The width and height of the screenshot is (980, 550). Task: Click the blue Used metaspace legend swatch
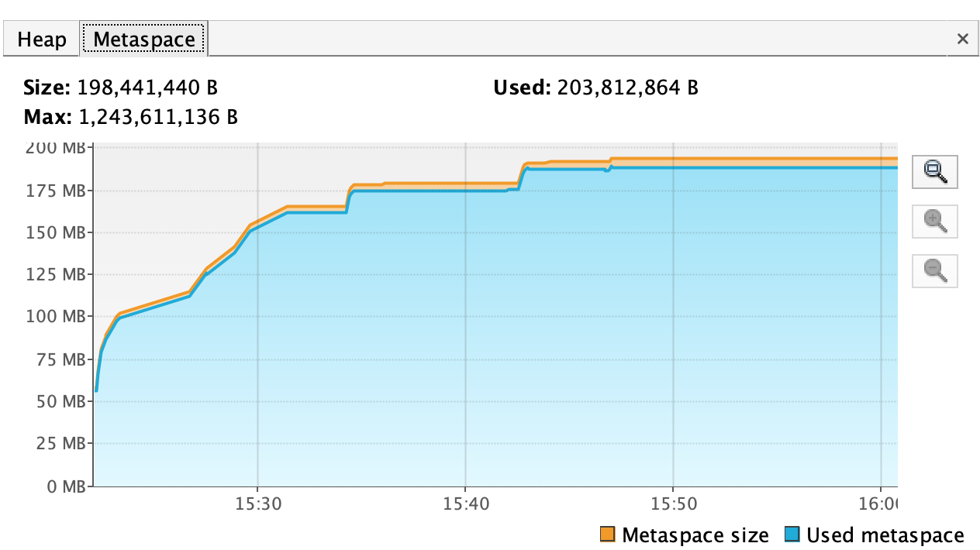[x=792, y=535]
